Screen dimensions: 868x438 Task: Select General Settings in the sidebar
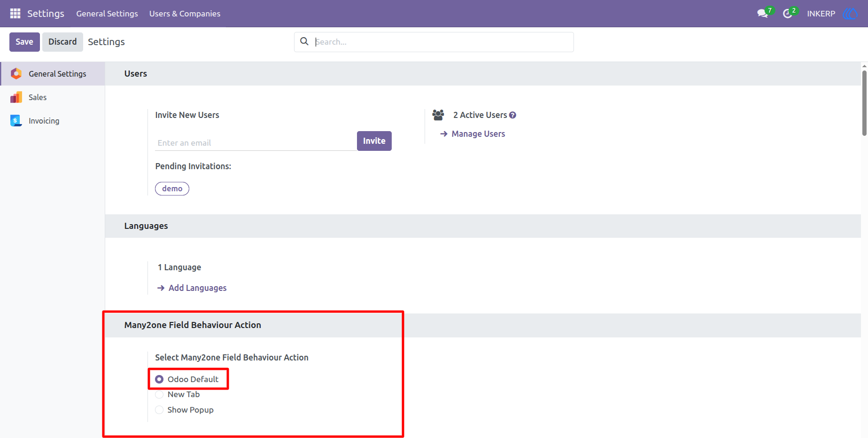(x=53, y=74)
